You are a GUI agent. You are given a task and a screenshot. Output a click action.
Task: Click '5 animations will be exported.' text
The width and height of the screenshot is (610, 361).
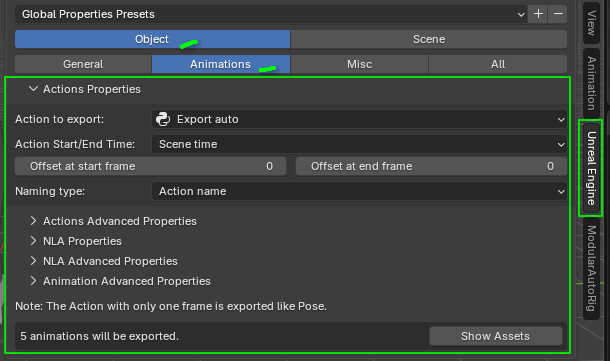tap(100, 336)
